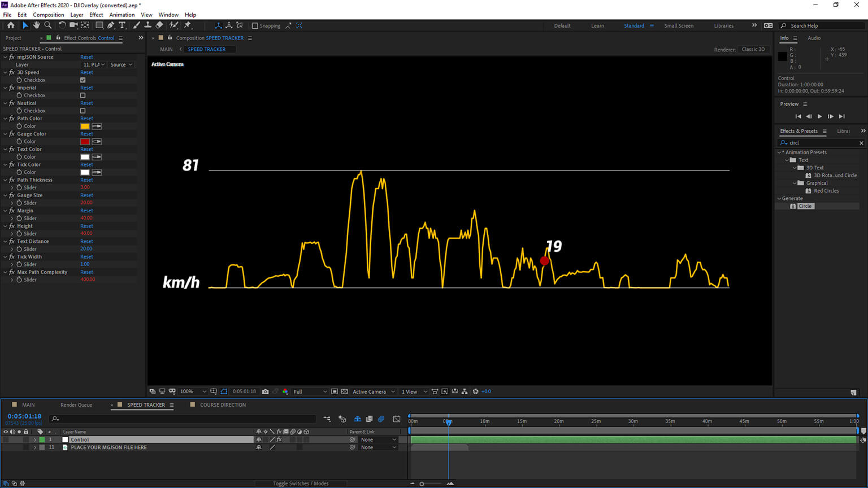This screenshot has height=488, width=868.
Task: Select the Eraser tool
Action: click(x=159, y=25)
